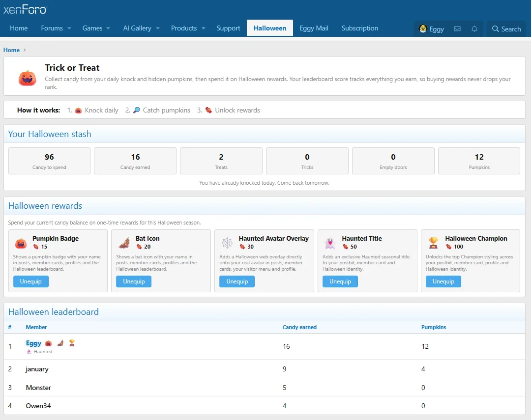
Task: Click the Unlock rewards candy icon
Action: point(208,111)
